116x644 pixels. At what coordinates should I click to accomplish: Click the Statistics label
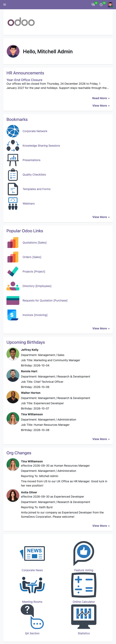[84, 633]
